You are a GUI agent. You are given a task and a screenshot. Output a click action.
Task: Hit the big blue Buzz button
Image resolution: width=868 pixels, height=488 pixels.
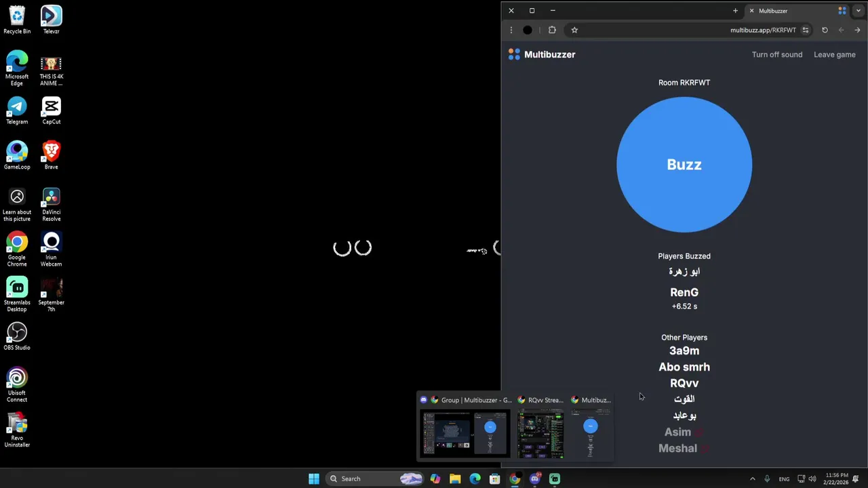pos(684,165)
